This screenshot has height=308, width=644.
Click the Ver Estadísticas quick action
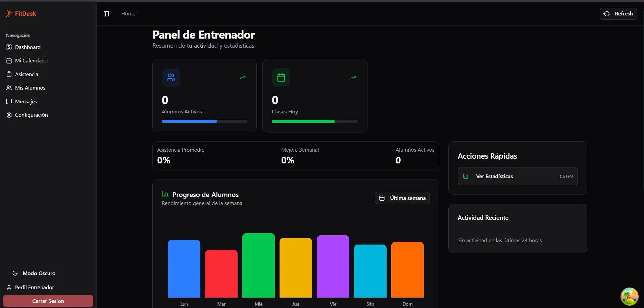pos(517,176)
